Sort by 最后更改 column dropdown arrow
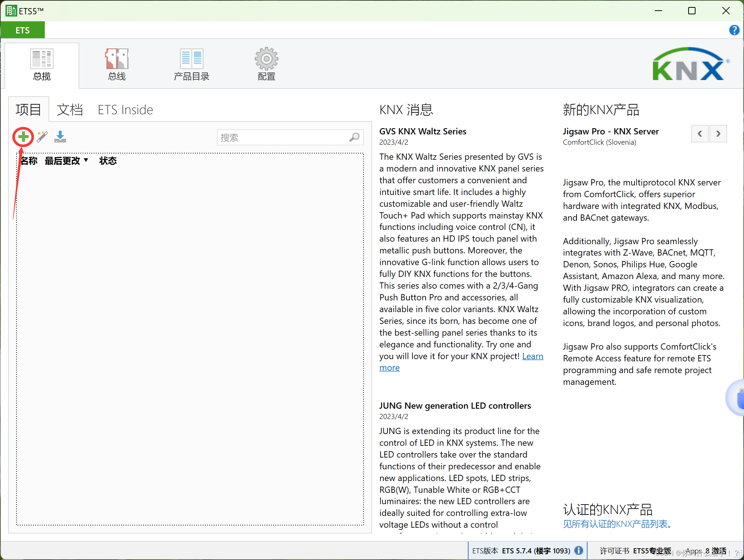744x560 pixels. coord(86,160)
